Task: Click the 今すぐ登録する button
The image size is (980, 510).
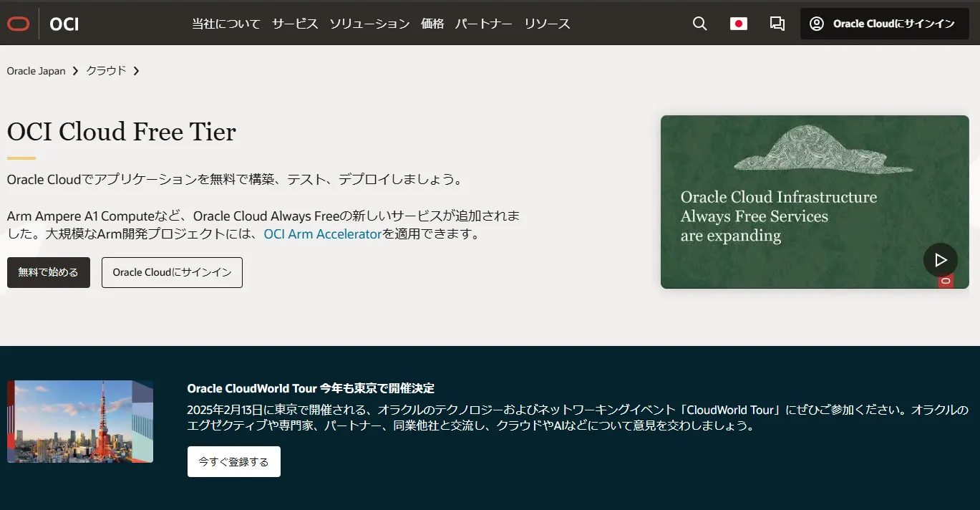Action: point(233,462)
